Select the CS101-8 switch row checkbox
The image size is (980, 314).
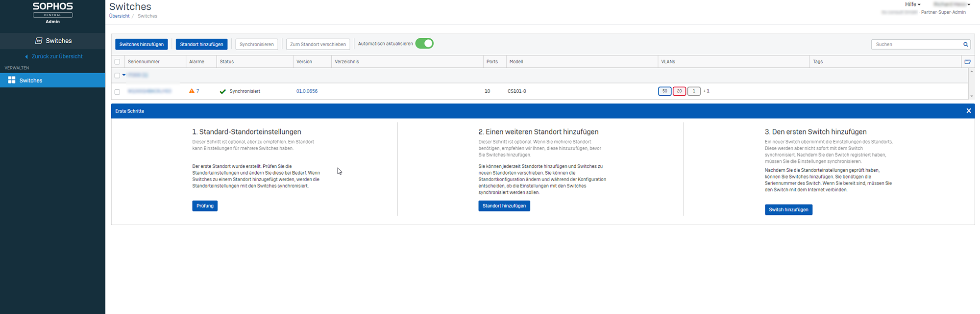point(117,92)
